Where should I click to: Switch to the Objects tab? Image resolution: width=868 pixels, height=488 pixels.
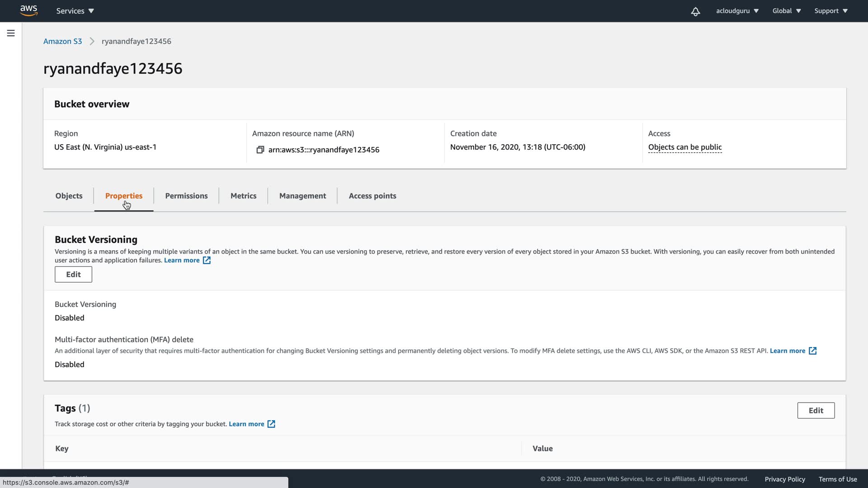pos(69,196)
